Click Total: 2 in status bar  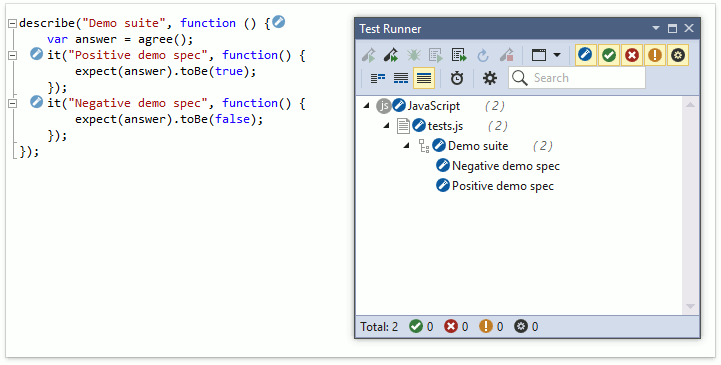point(379,327)
